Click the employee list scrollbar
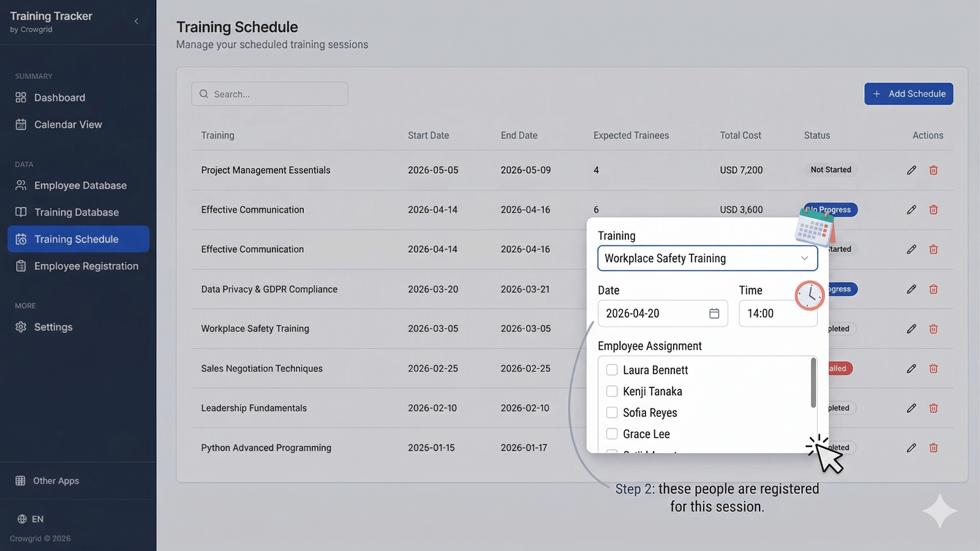The height and width of the screenshot is (551, 980). tap(813, 383)
